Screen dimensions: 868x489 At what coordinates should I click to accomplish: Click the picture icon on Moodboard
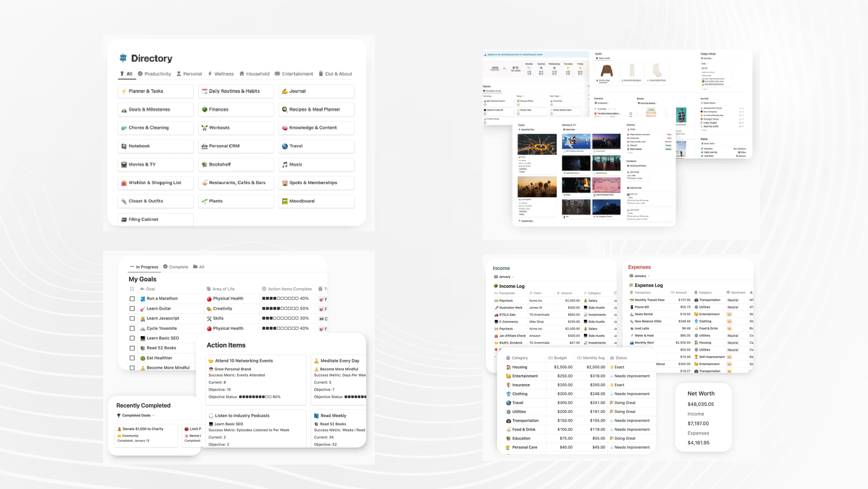click(x=285, y=201)
